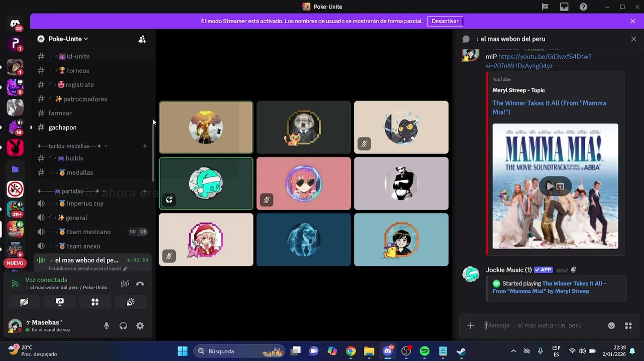
Task: Collapse the builds-medallas category
Action: (72, 146)
